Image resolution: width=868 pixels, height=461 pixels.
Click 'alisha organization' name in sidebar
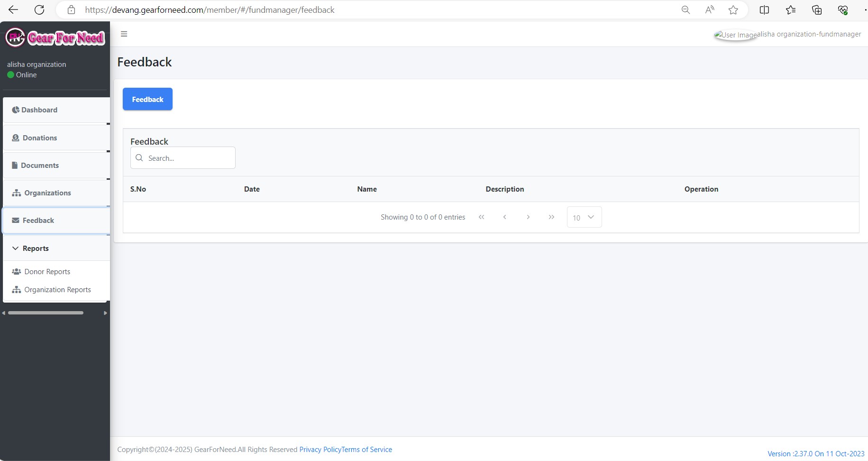pos(37,65)
